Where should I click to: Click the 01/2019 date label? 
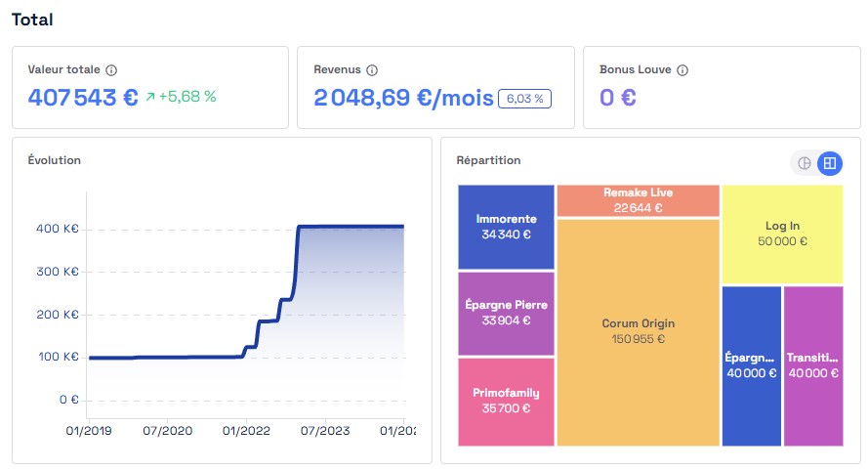click(89, 431)
